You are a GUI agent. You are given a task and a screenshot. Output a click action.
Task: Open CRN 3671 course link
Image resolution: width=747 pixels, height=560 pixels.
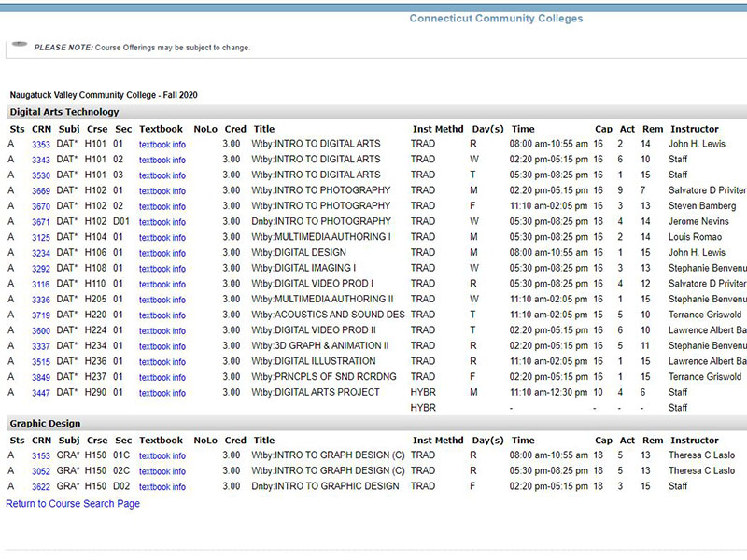point(41,222)
